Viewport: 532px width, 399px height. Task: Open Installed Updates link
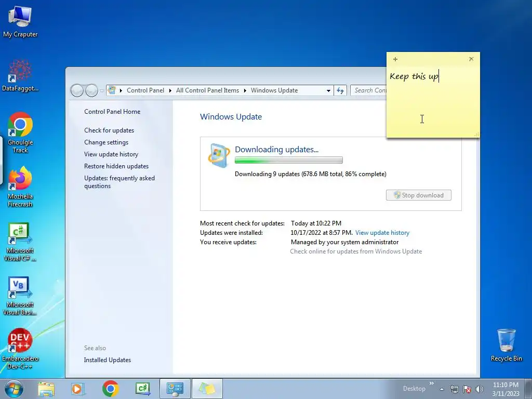[x=107, y=360]
